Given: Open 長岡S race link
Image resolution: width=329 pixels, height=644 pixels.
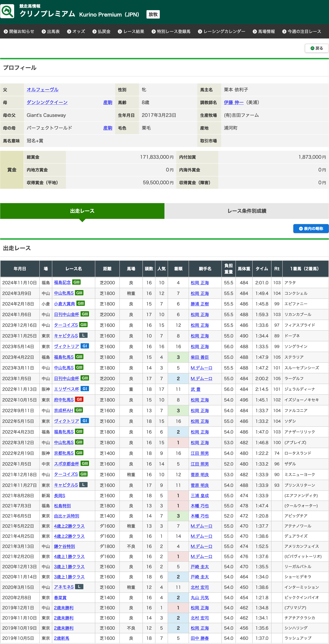Looking at the screenshot, I should pyautogui.click(x=60, y=495).
